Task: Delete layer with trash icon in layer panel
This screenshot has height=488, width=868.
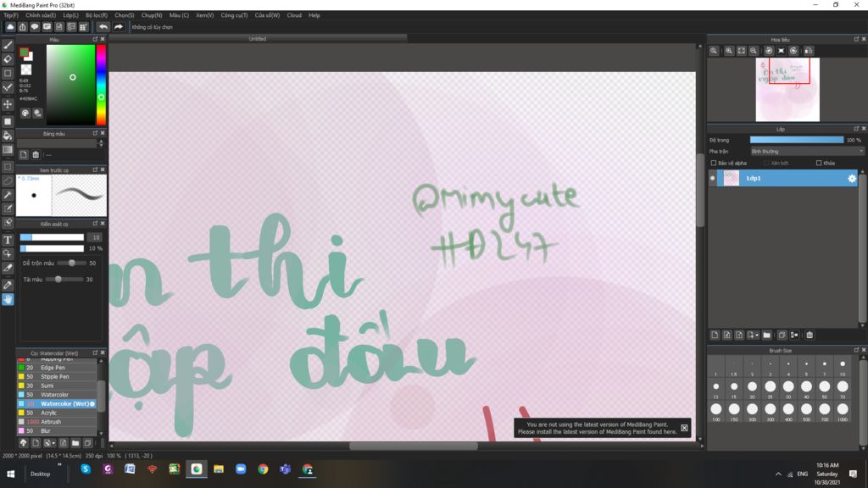Action: click(x=810, y=335)
